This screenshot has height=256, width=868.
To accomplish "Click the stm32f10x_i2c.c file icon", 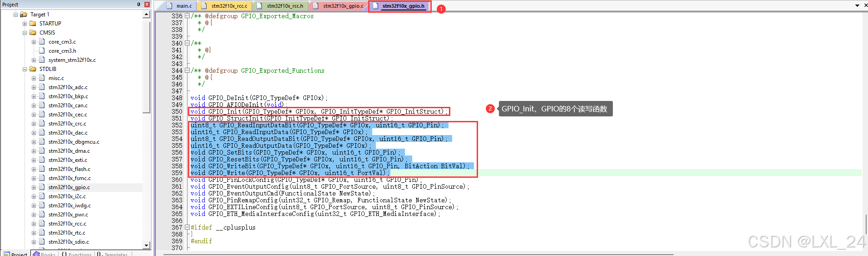I will (x=42, y=196).
